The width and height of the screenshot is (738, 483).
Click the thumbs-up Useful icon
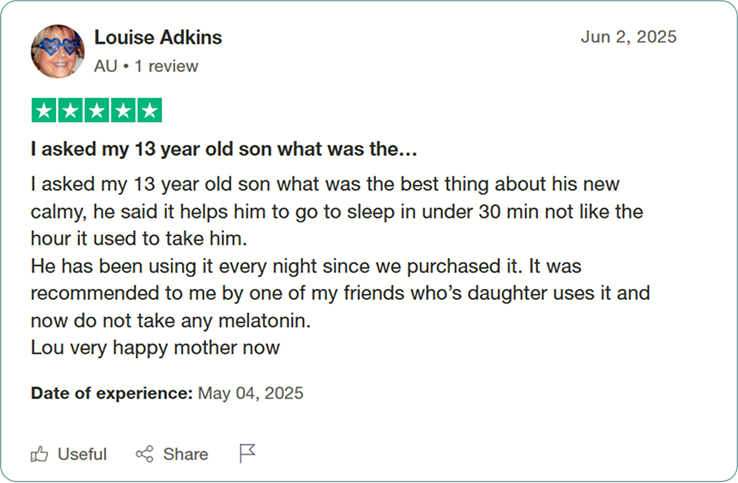(40, 454)
